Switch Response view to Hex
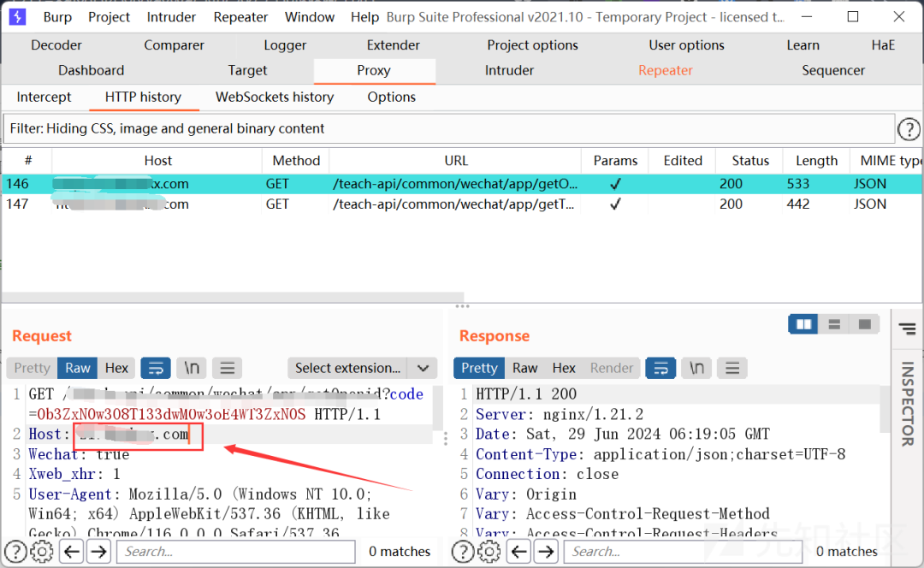The width and height of the screenshot is (924, 568). (564, 368)
